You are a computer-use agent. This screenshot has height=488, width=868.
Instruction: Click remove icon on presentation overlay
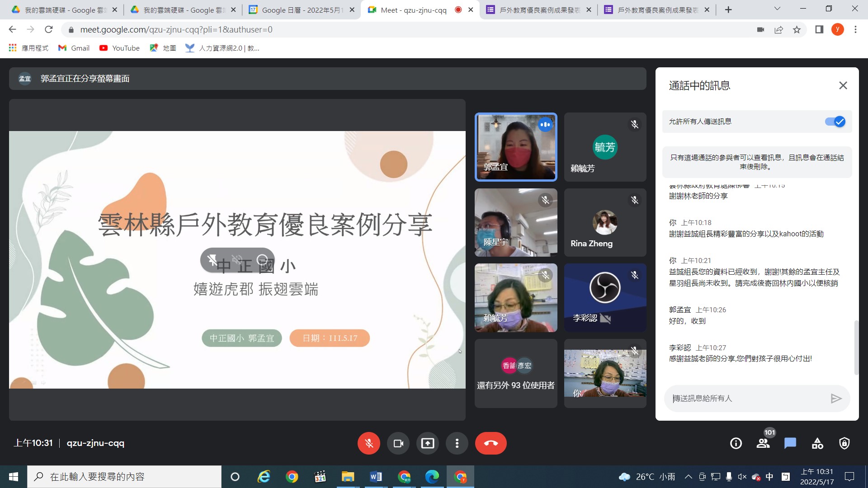pos(262,260)
